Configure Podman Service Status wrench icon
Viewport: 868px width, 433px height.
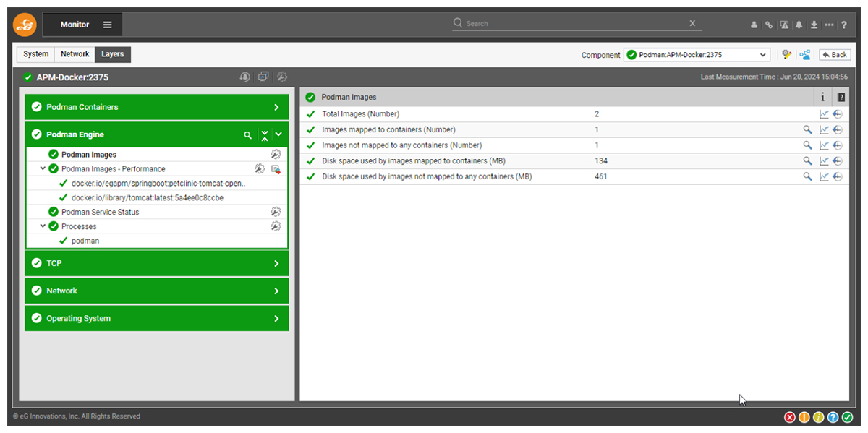(x=276, y=212)
